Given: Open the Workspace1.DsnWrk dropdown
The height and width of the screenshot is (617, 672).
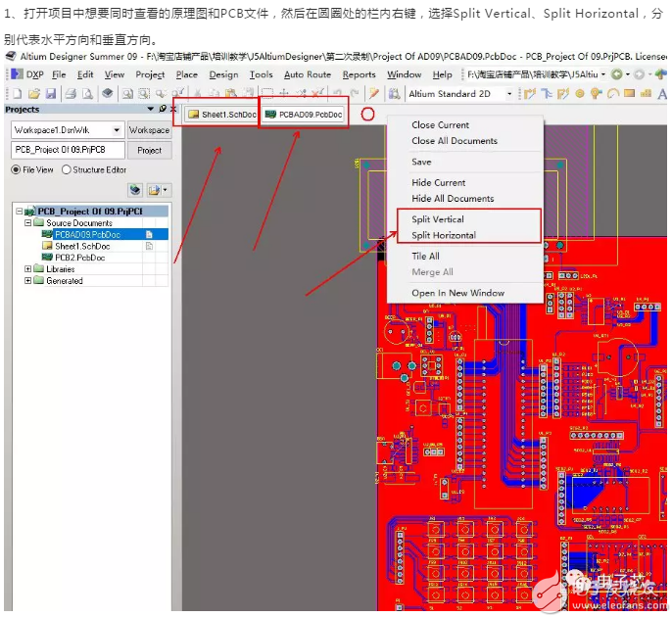Looking at the screenshot, I should (117, 130).
